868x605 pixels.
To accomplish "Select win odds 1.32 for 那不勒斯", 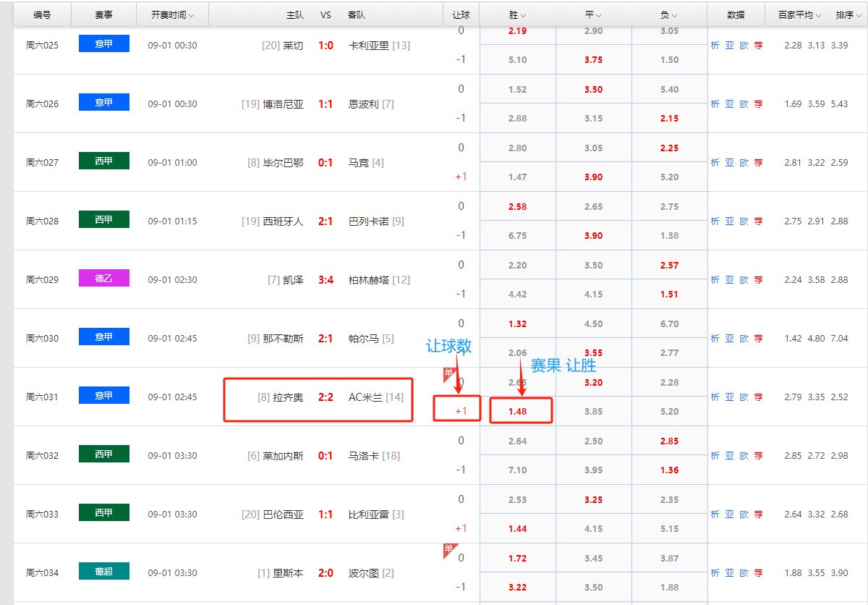I will [x=517, y=323].
